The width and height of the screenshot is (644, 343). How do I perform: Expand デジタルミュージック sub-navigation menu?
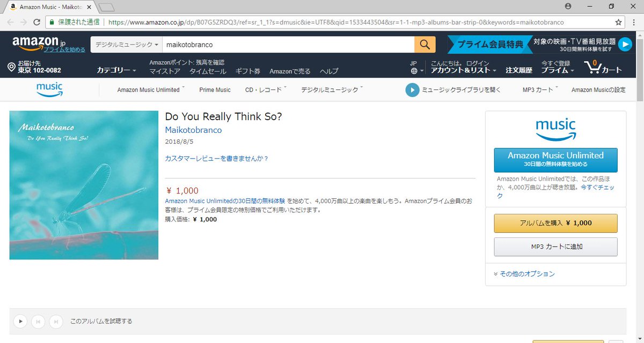(332, 90)
